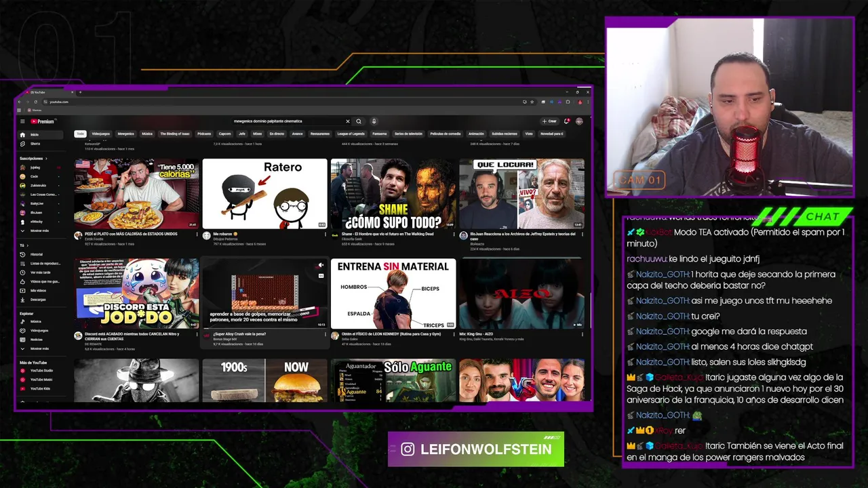This screenshot has height=488, width=868.
Task: Click the Crear button
Action: pos(549,121)
